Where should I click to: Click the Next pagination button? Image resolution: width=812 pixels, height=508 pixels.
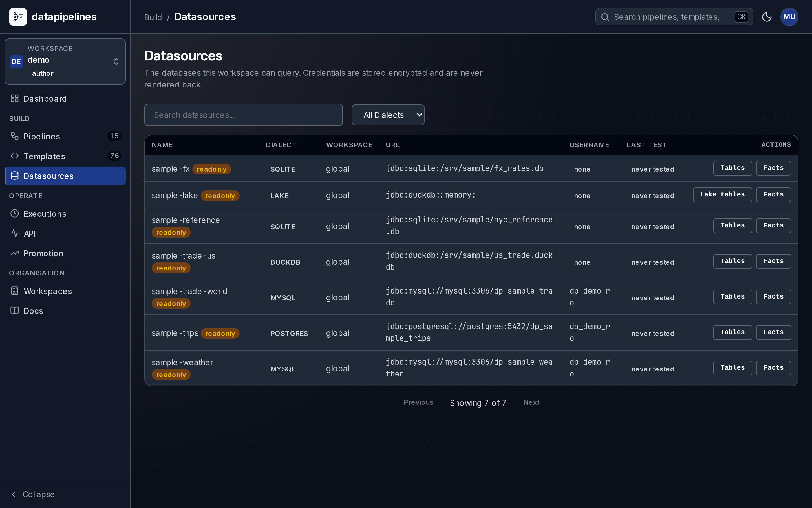pyautogui.click(x=531, y=402)
